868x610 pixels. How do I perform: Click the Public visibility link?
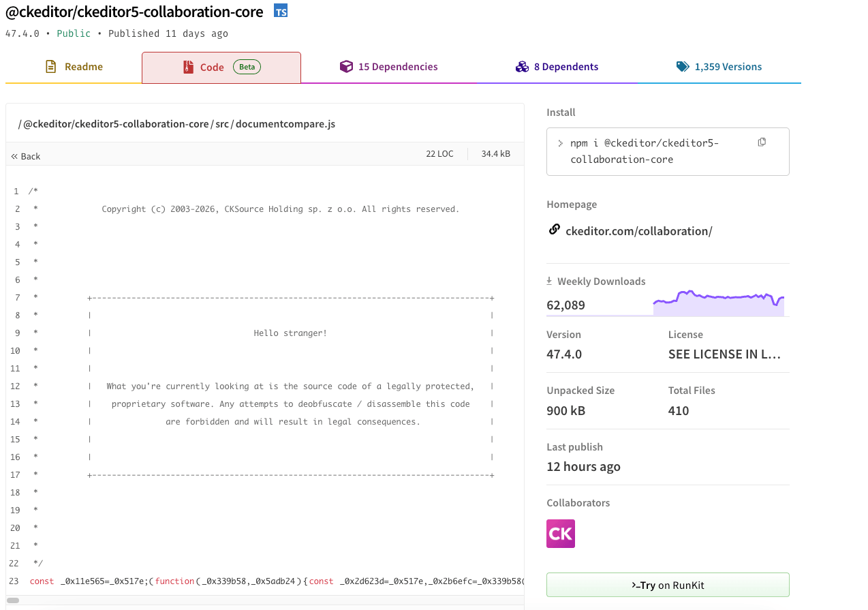coord(74,33)
